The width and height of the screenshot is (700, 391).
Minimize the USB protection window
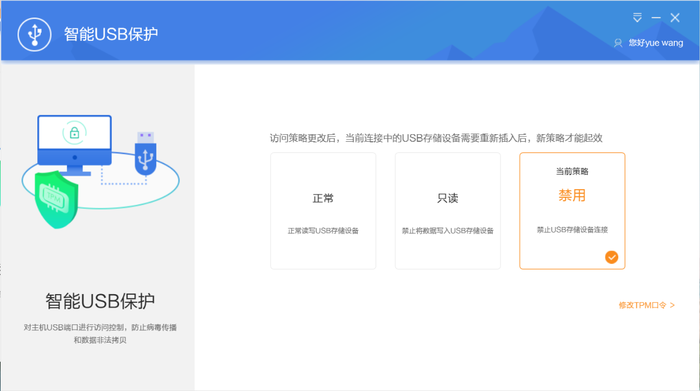(x=656, y=18)
